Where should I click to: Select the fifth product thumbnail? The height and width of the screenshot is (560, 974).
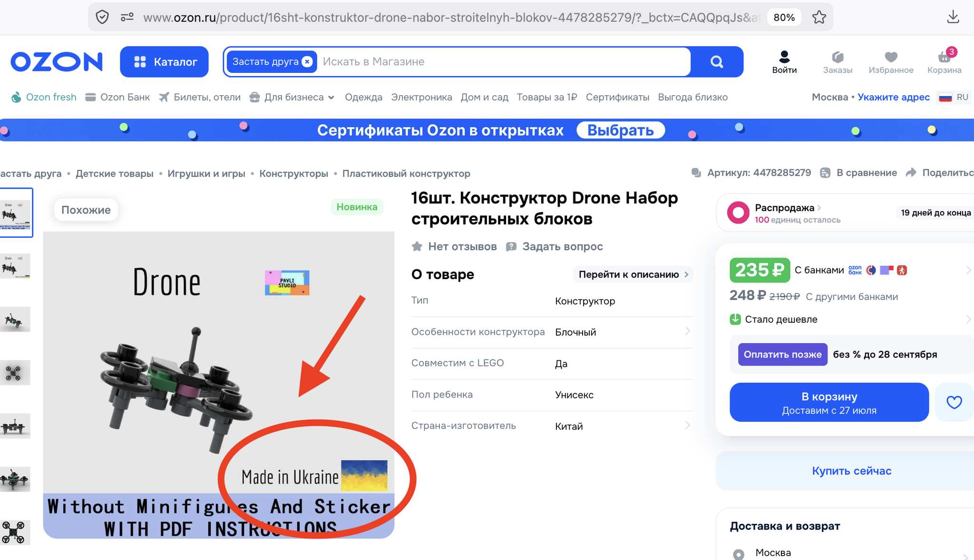15,426
